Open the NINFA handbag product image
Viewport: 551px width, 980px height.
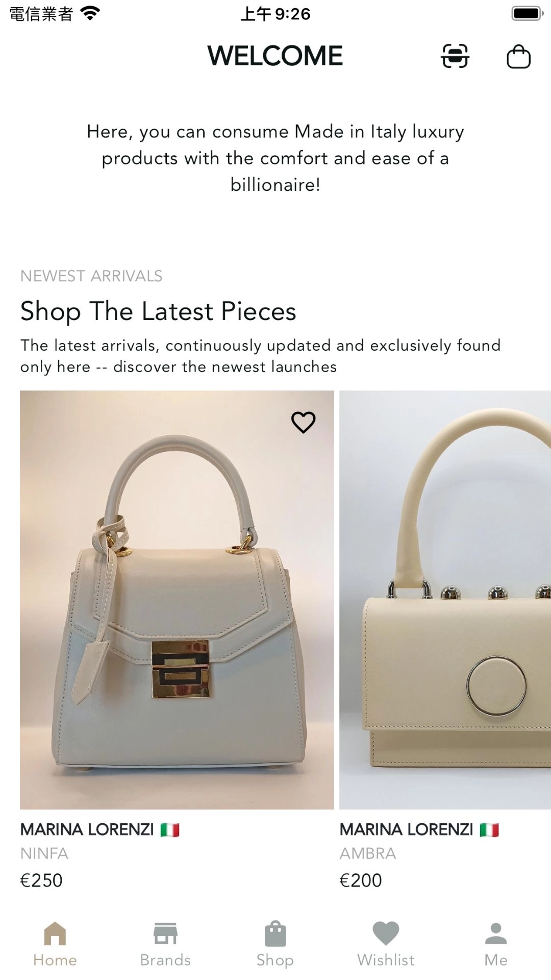coord(177,600)
